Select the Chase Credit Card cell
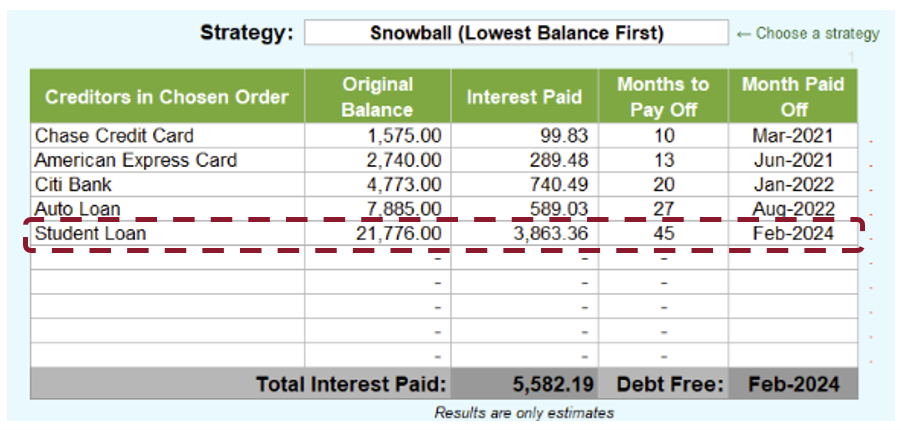This screenshot has width=901, height=430. (167, 135)
